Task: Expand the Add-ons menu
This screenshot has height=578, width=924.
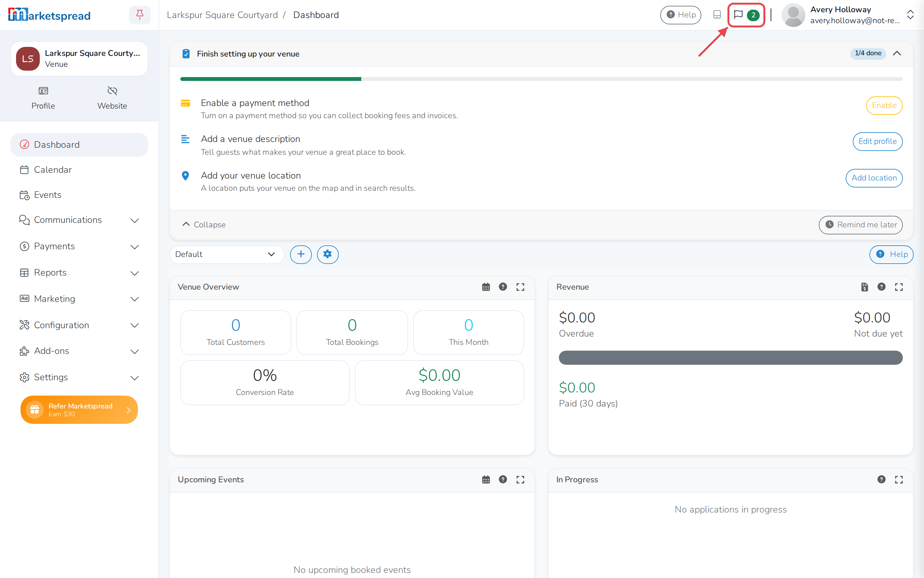Action: 79,351
